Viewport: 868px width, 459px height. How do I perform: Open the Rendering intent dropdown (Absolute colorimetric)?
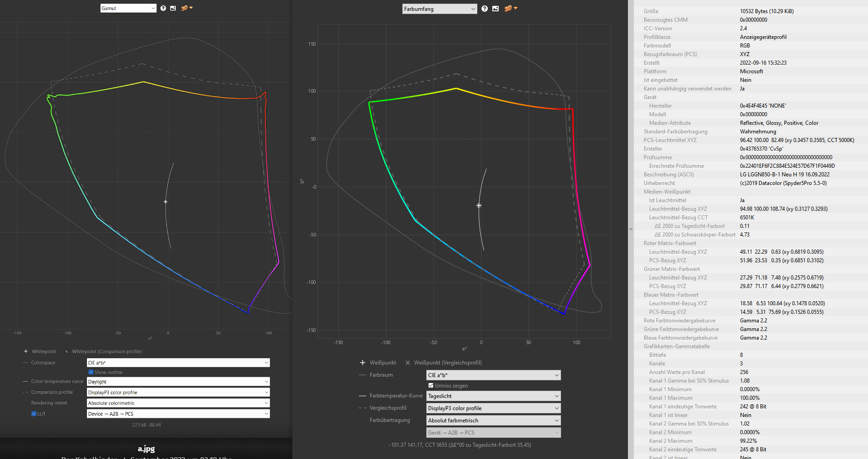click(178, 403)
